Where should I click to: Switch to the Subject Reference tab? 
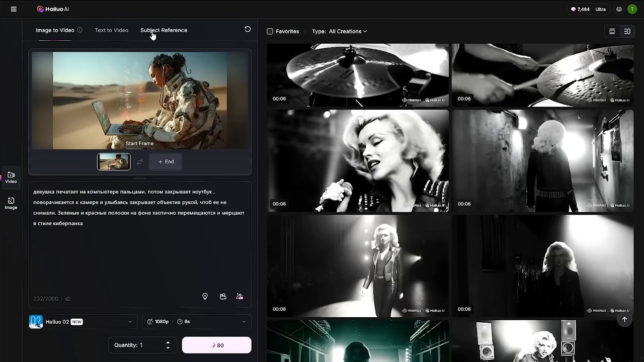click(x=164, y=30)
